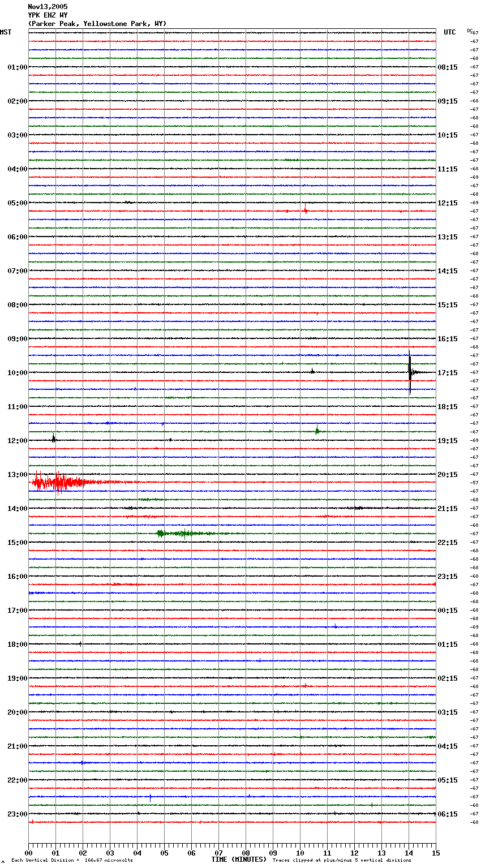The image size is (481, 868).
Task: Select the 21:00 MST time label
Action: 18,746
